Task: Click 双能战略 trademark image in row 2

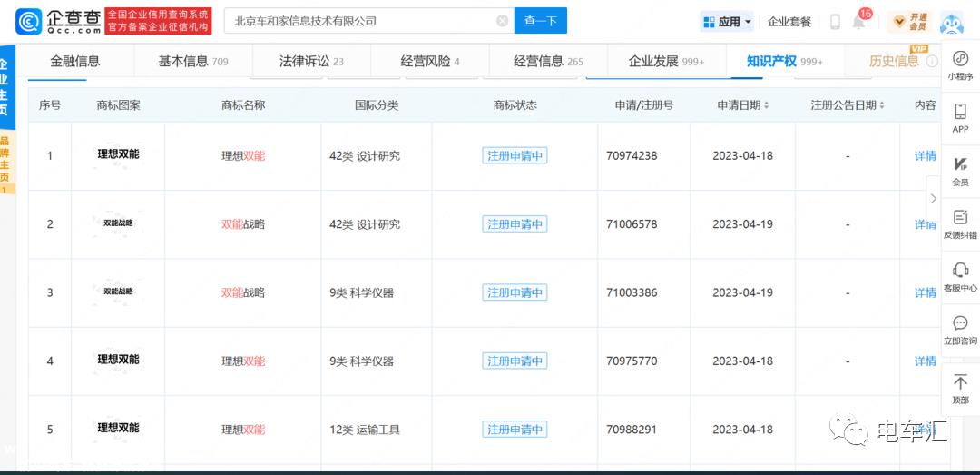Action: coord(118,223)
